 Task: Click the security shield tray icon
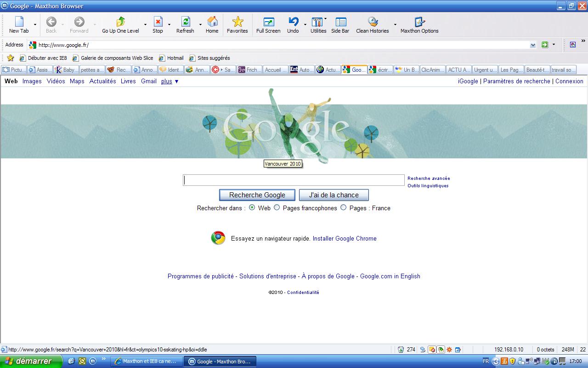pos(512,361)
